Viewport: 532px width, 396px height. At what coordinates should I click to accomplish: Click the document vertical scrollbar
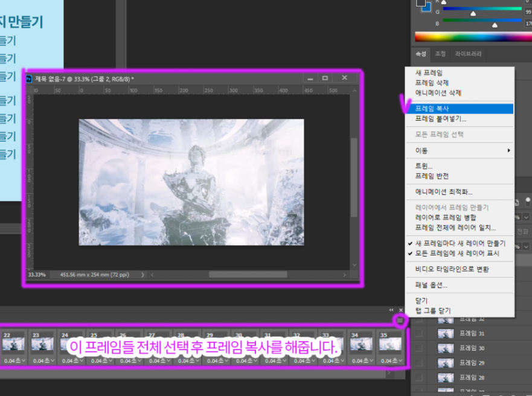click(354, 177)
